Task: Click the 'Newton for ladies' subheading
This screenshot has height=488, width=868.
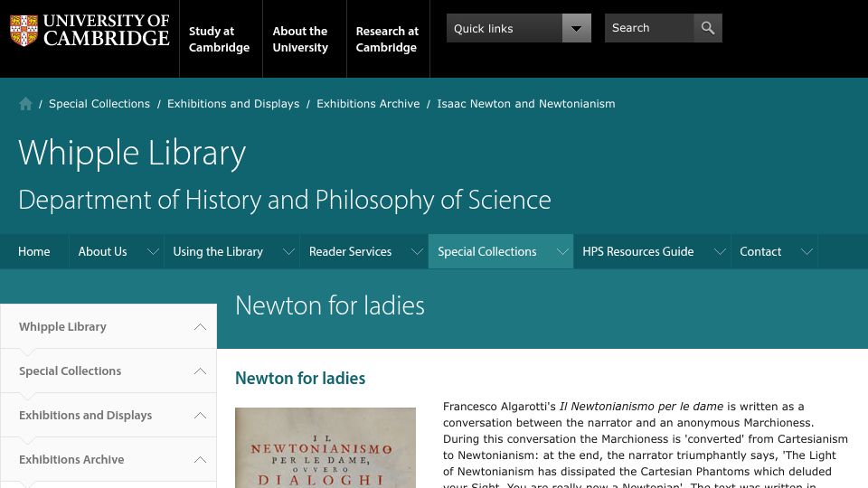Action: (x=300, y=379)
